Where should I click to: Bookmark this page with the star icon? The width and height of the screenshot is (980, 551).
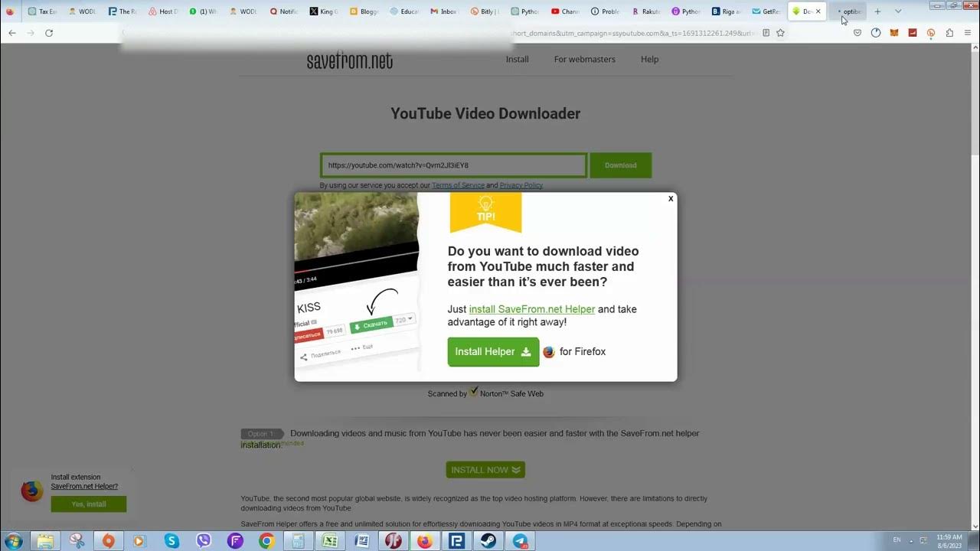coord(780,33)
